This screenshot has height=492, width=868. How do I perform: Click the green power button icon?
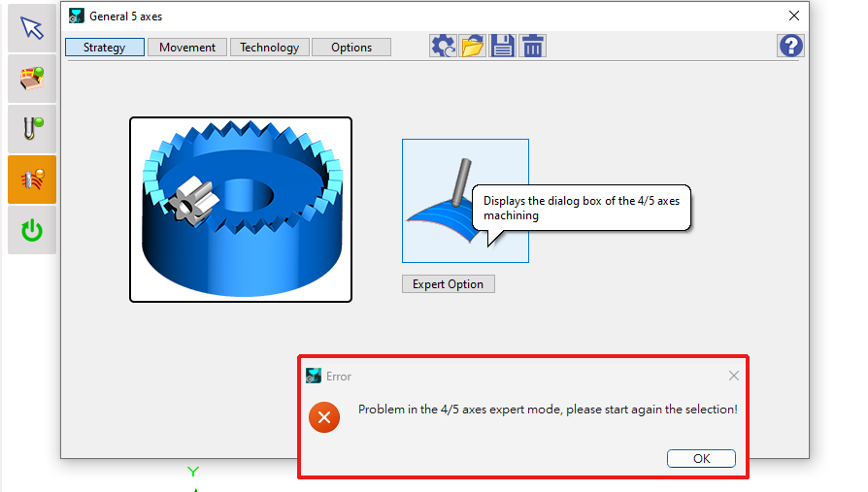[x=32, y=230]
